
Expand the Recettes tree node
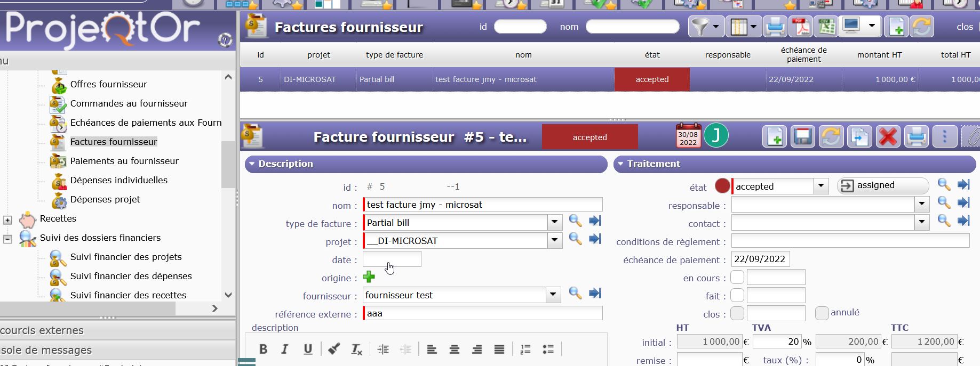(x=7, y=219)
